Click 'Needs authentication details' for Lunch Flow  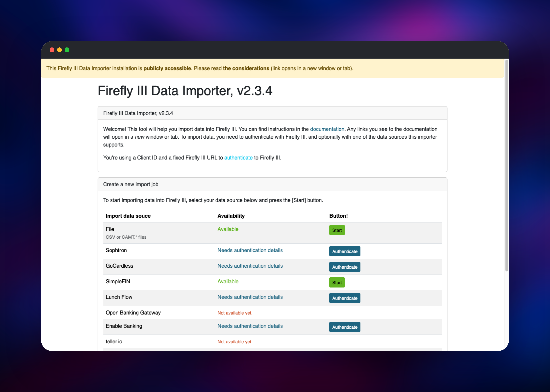click(x=250, y=297)
